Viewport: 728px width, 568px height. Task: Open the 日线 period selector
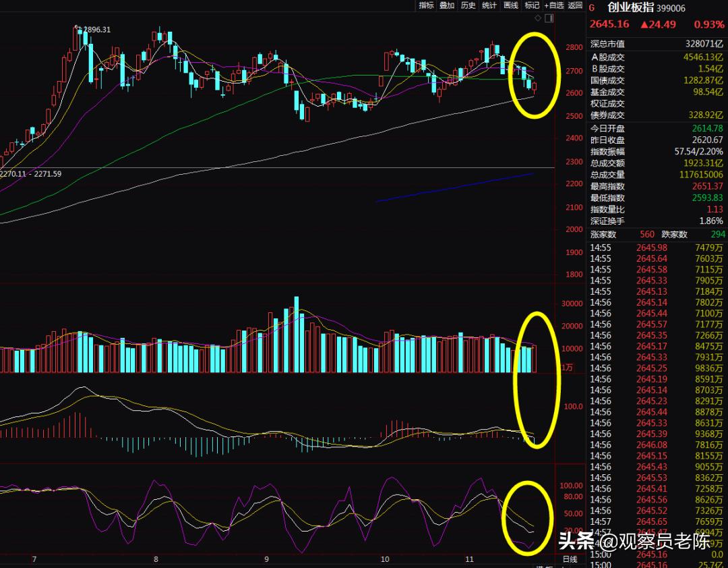570,559
